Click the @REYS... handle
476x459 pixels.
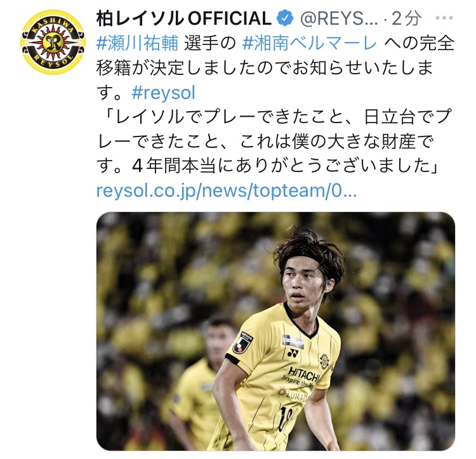tap(339, 18)
